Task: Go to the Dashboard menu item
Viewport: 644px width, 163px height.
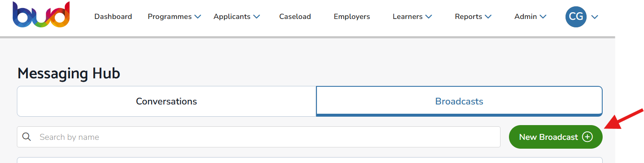Action: coord(113,17)
